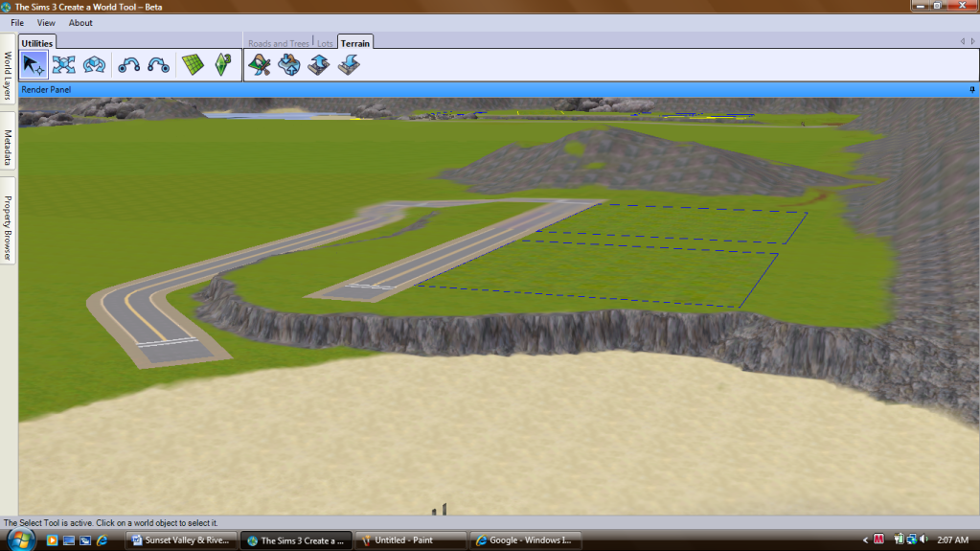Click the export heightmap down-arrow icon
Image resolution: width=980 pixels, height=551 pixels.
tap(349, 65)
